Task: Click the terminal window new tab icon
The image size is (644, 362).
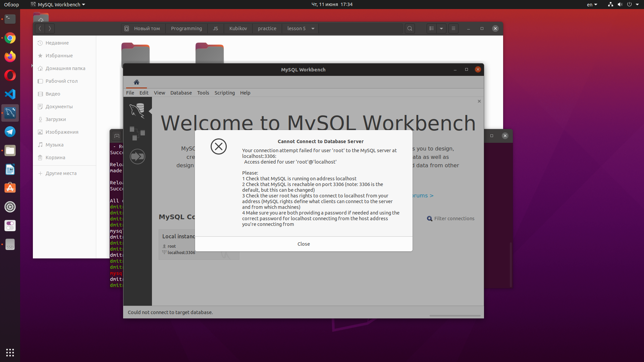Action: coord(117,136)
